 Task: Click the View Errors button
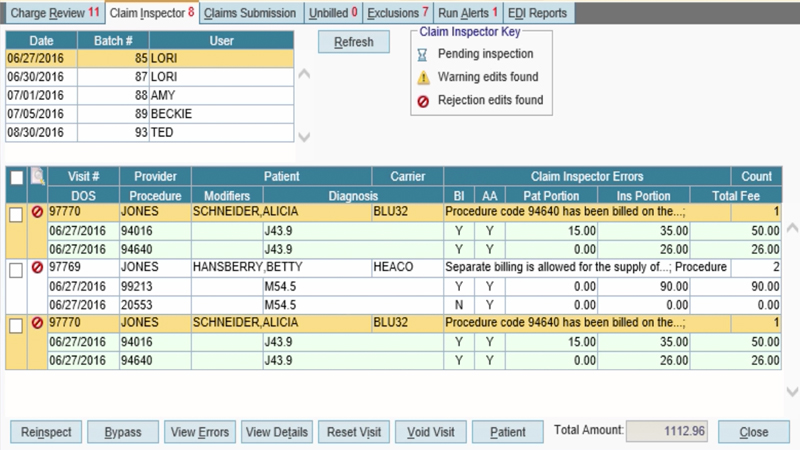(200, 432)
